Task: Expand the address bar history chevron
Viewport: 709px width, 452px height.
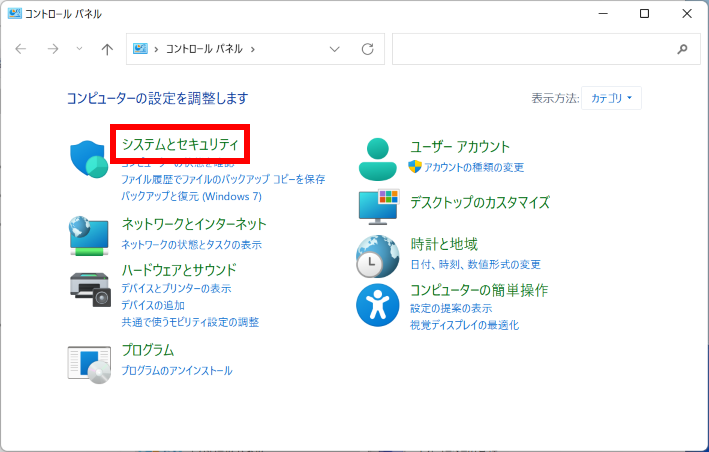Action: [335, 49]
